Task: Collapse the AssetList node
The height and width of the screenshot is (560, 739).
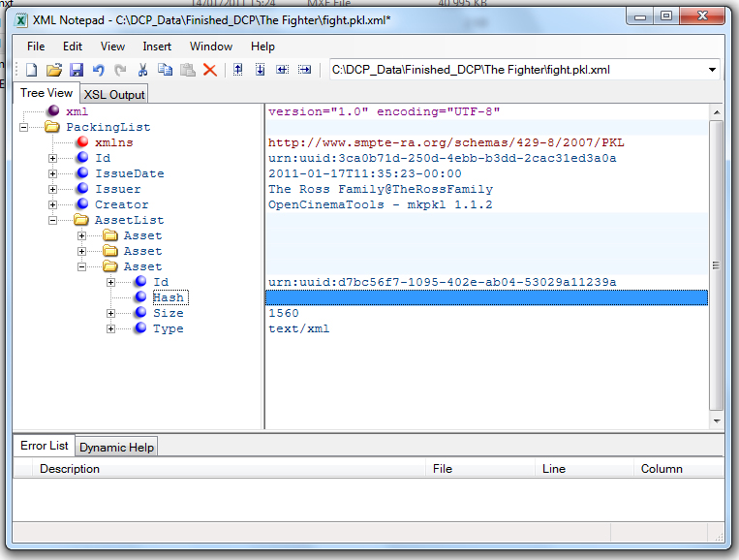Action: [x=52, y=221]
